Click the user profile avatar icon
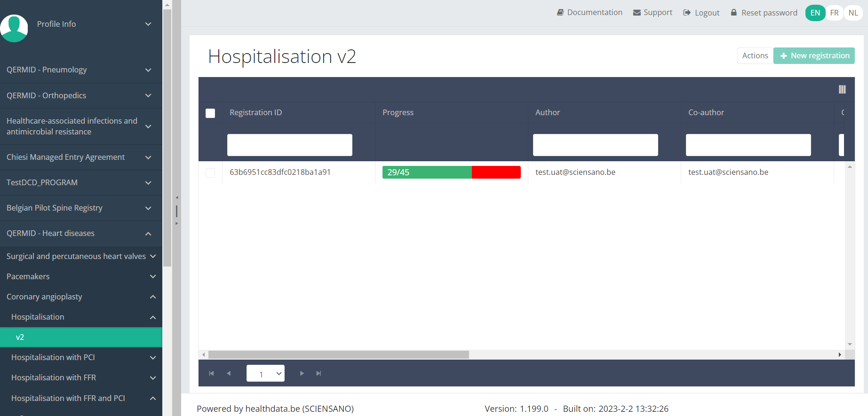 point(14,28)
